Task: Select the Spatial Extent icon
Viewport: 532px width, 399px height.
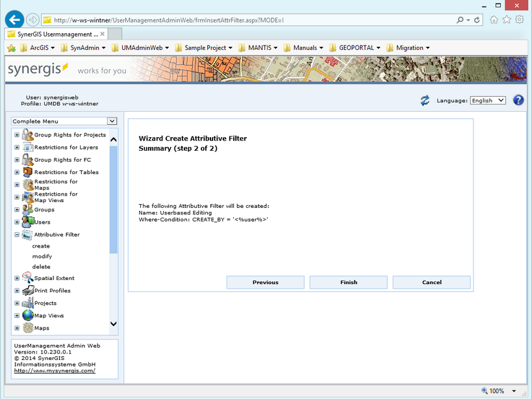Action: click(x=27, y=278)
